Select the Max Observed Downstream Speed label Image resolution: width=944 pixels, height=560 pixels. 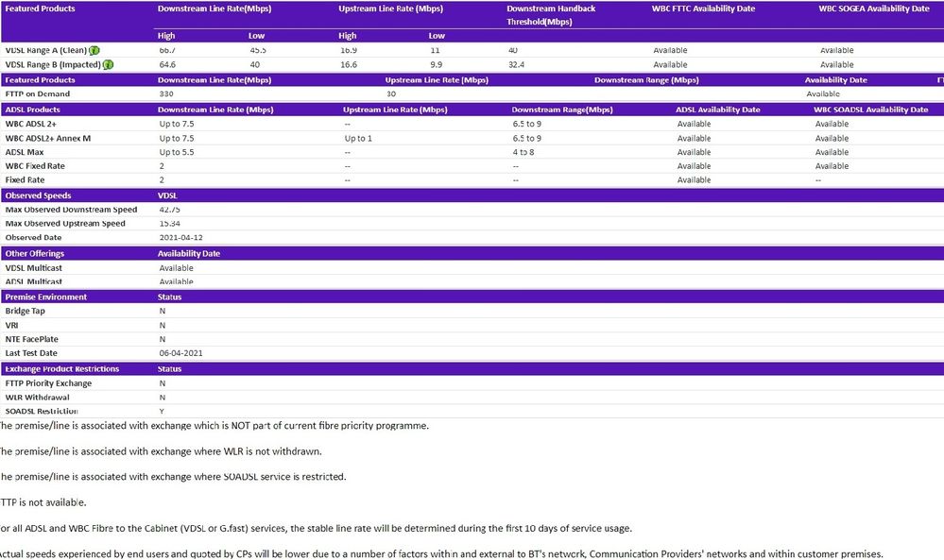(x=71, y=210)
